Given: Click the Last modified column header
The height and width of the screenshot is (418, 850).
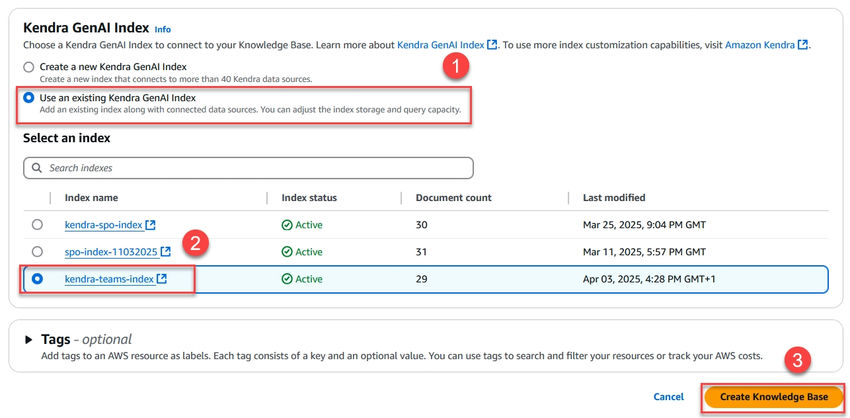Looking at the screenshot, I should point(614,198).
